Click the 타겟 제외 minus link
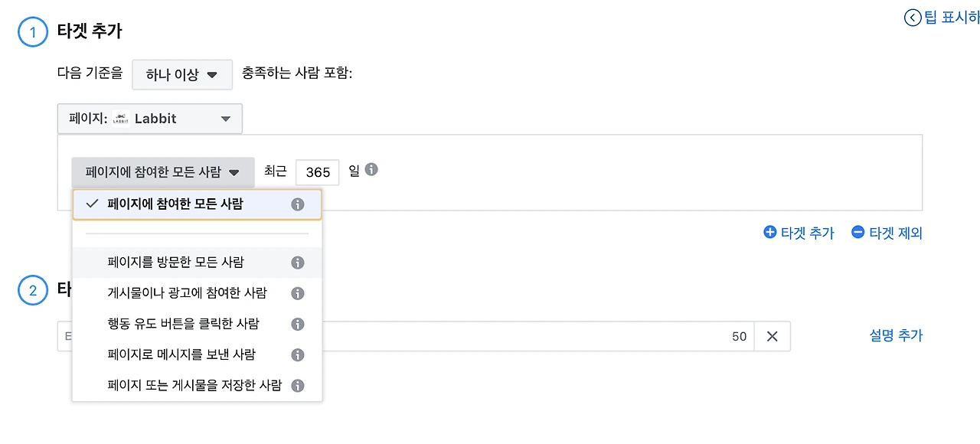Image resolution: width=980 pixels, height=444 pixels. (887, 233)
